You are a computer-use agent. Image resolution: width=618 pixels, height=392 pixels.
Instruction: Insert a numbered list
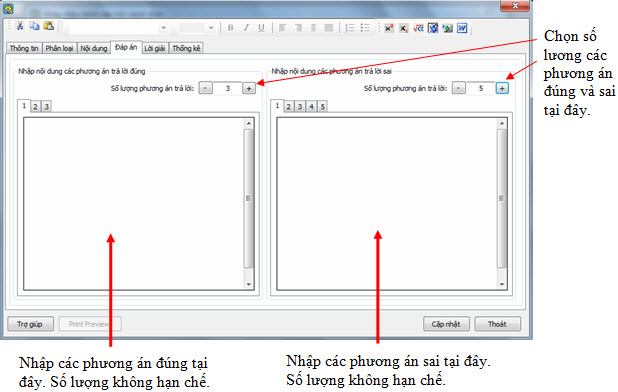click(x=350, y=28)
